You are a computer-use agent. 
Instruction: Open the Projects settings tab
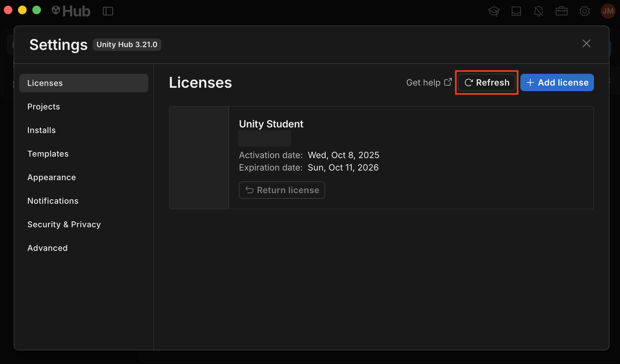pos(84,107)
